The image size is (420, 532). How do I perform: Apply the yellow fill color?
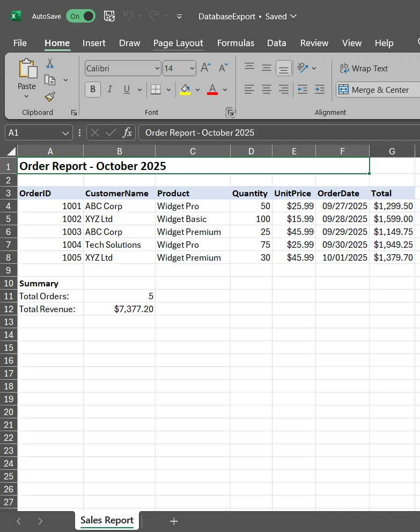(185, 90)
